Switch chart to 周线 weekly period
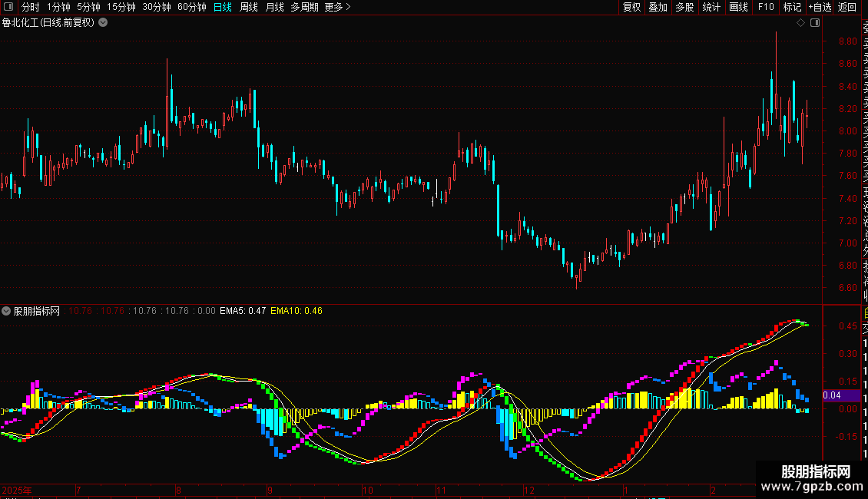 [249, 8]
